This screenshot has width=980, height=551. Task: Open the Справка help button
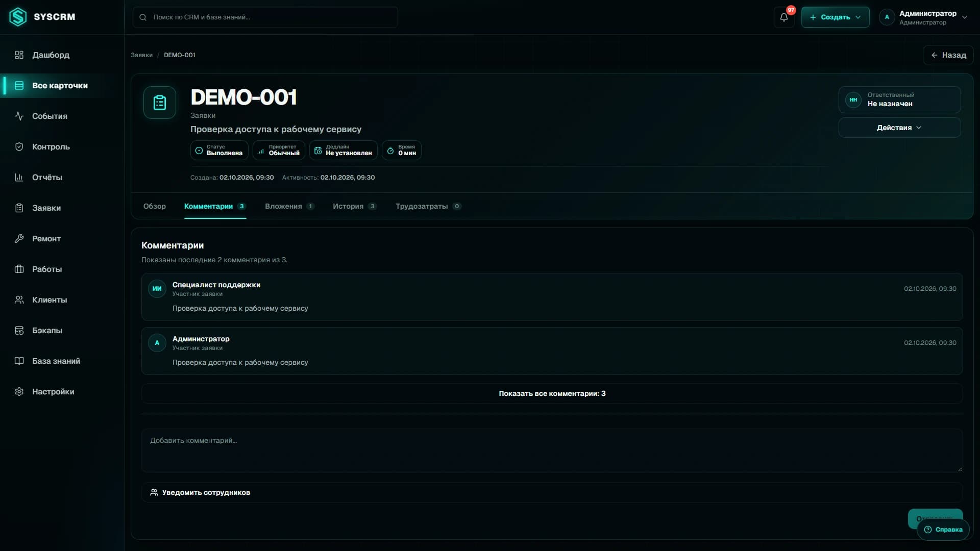[x=943, y=530]
